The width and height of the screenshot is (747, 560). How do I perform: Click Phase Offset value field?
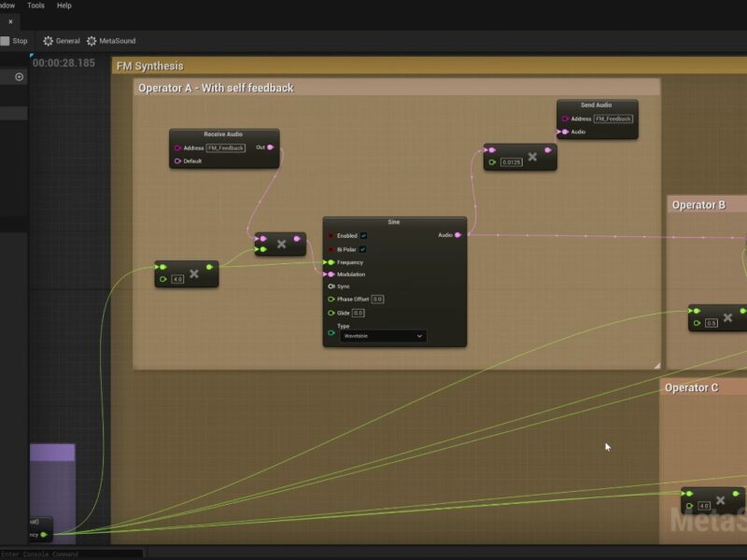click(377, 300)
